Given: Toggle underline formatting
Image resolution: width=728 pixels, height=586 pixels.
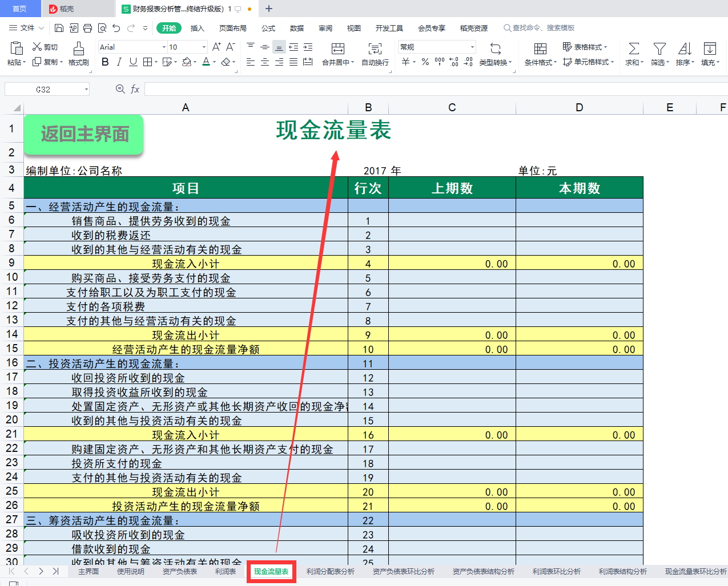Looking at the screenshot, I should (133, 62).
